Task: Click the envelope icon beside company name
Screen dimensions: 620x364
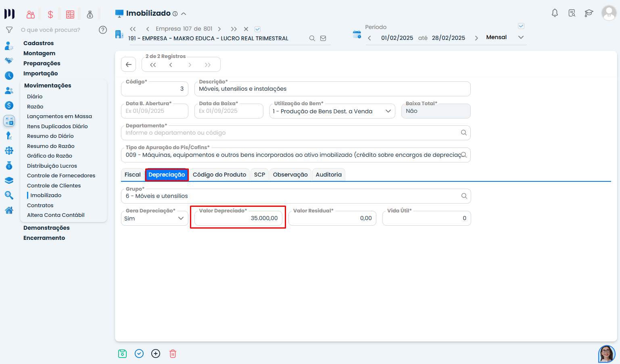Action: (323, 38)
